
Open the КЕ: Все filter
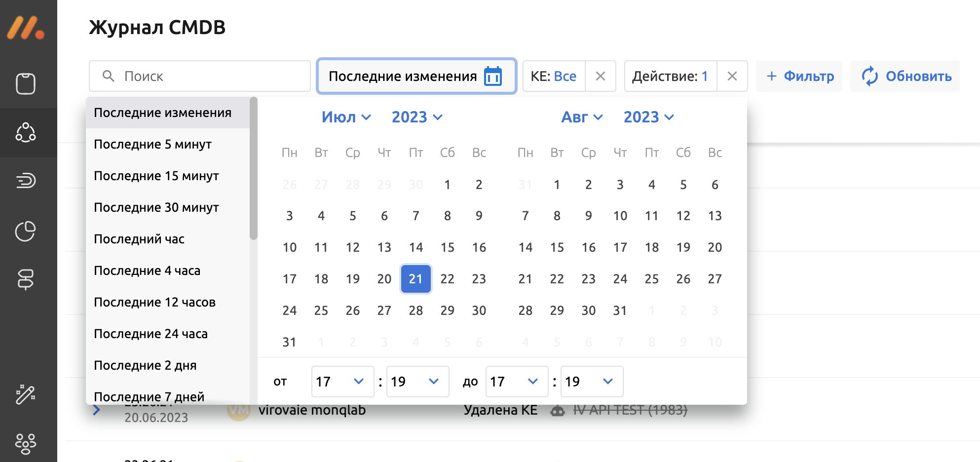click(x=554, y=76)
